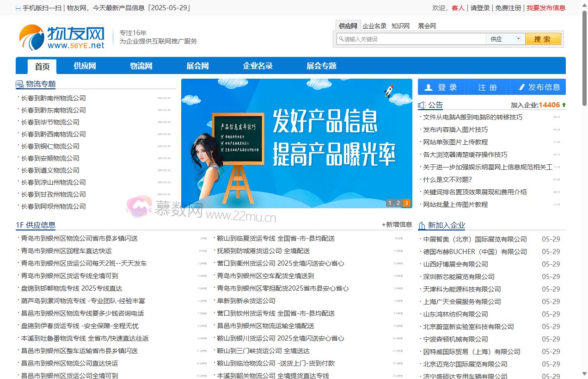Switch to the 企业名录 search tab
Image resolution: width=588 pixels, height=379 pixels.
point(374,25)
